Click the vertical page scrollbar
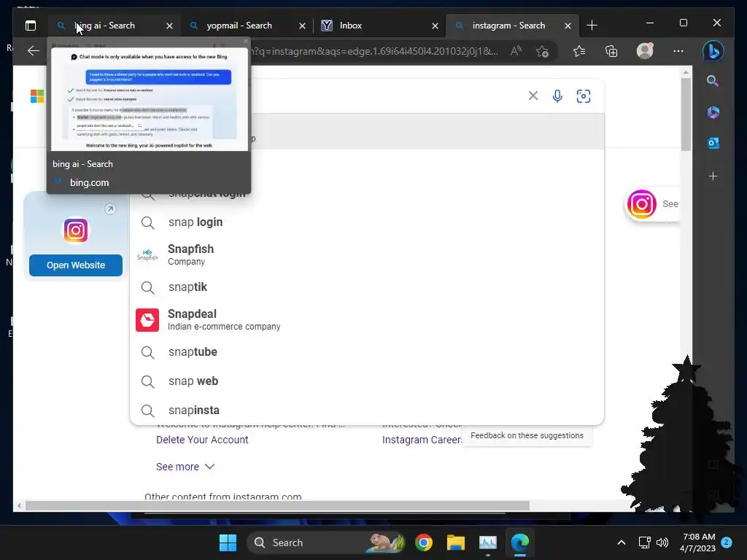This screenshot has width=747, height=560. point(686,114)
